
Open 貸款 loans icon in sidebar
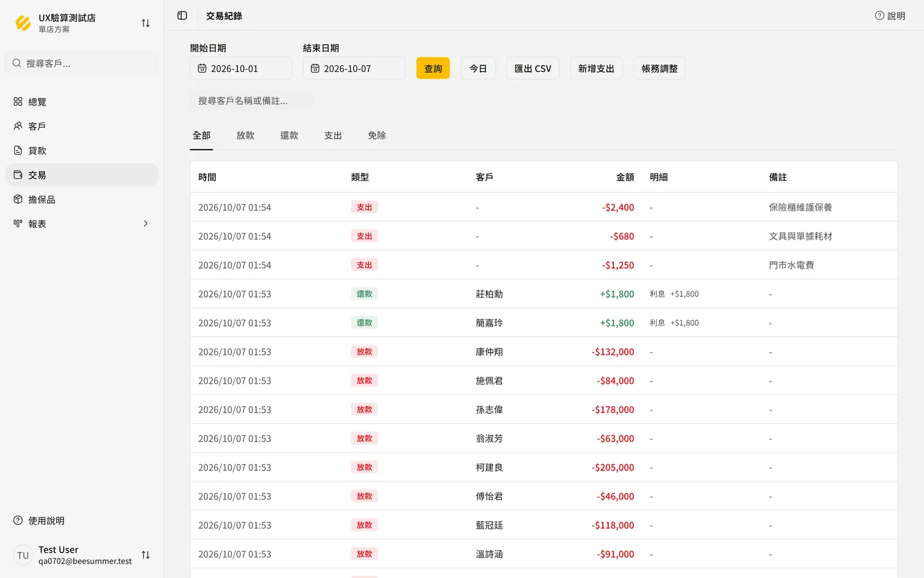pyautogui.click(x=18, y=150)
